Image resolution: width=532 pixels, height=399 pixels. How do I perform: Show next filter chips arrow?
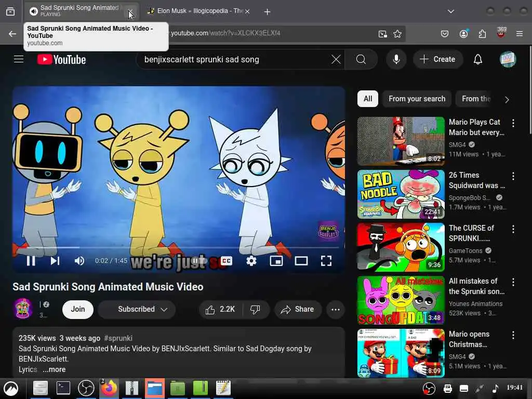pyautogui.click(x=507, y=99)
